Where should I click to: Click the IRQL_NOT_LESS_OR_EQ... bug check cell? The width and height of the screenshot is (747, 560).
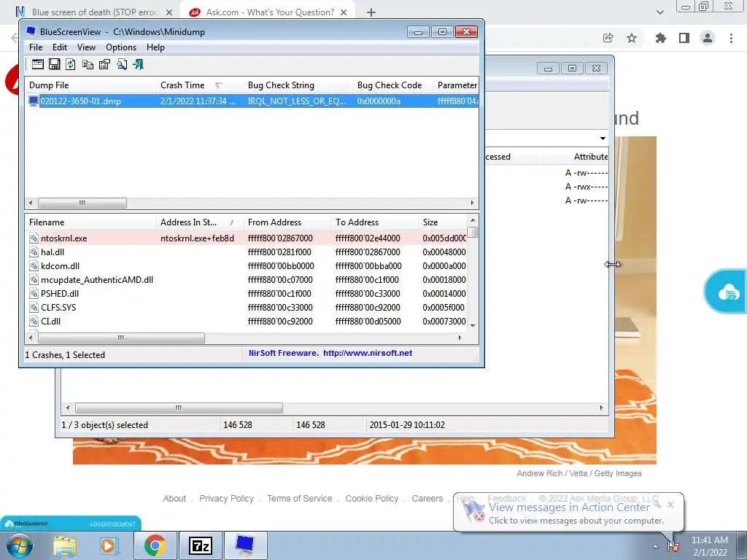(x=297, y=101)
